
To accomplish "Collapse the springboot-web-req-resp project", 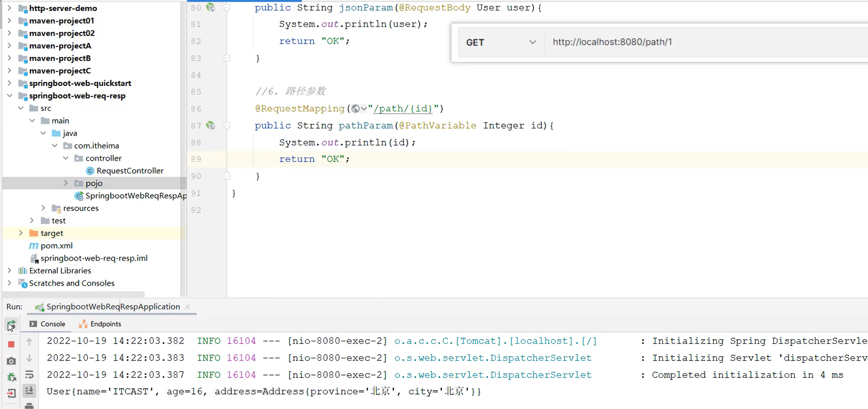I will 10,96.
